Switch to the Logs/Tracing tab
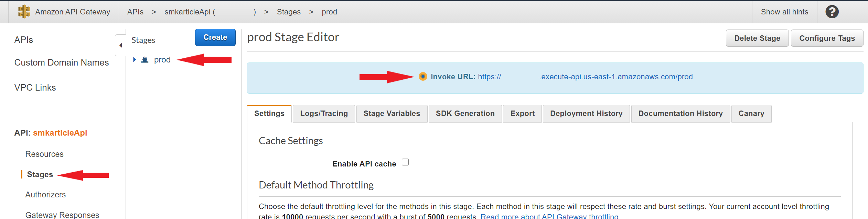The width and height of the screenshot is (868, 219). tap(324, 114)
